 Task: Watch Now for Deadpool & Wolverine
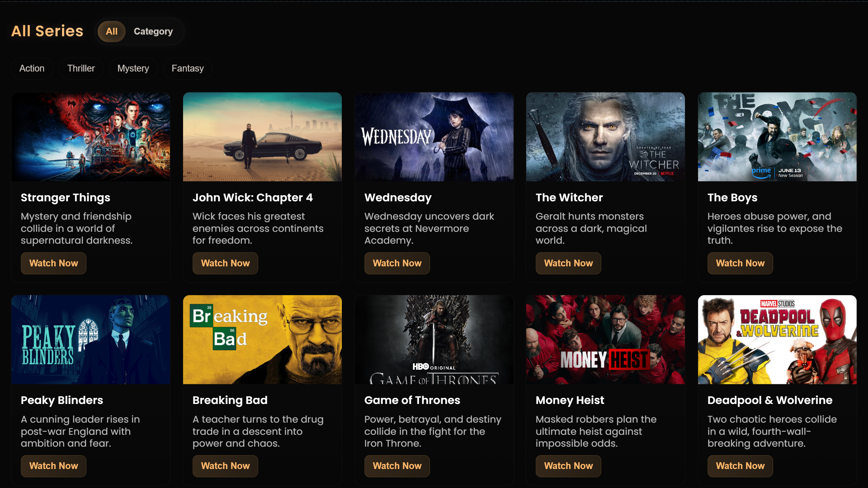click(x=740, y=466)
